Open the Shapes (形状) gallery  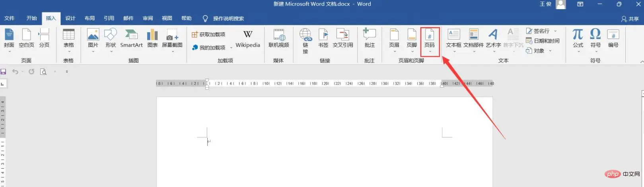pos(111,40)
